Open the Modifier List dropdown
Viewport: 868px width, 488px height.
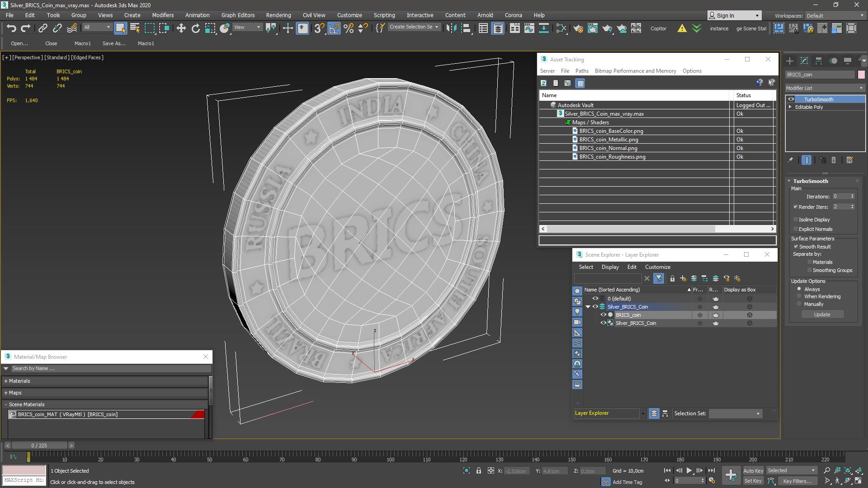point(825,88)
